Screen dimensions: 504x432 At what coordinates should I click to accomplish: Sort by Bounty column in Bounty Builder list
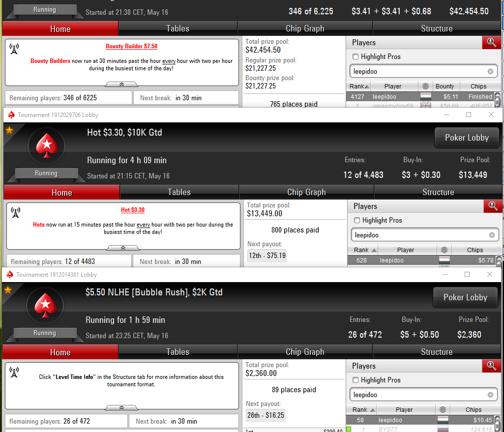click(x=445, y=86)
